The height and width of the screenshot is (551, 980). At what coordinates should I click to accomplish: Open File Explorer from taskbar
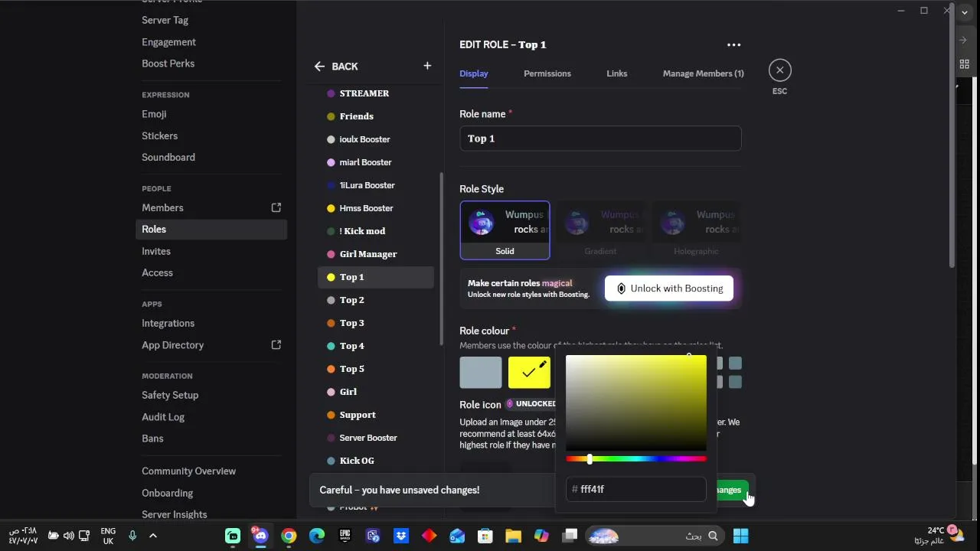click(513, 536)
